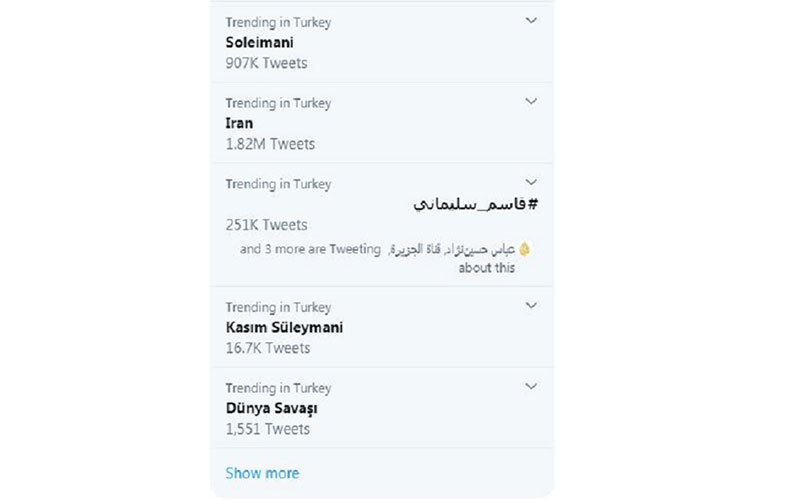Expand options arrow beside Iran trend

coord(531,101)
